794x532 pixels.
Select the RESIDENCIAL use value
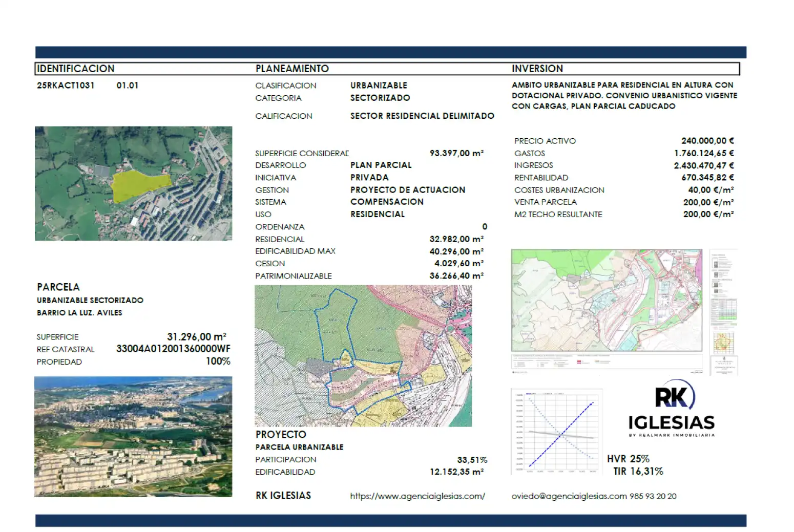[378, 215]
